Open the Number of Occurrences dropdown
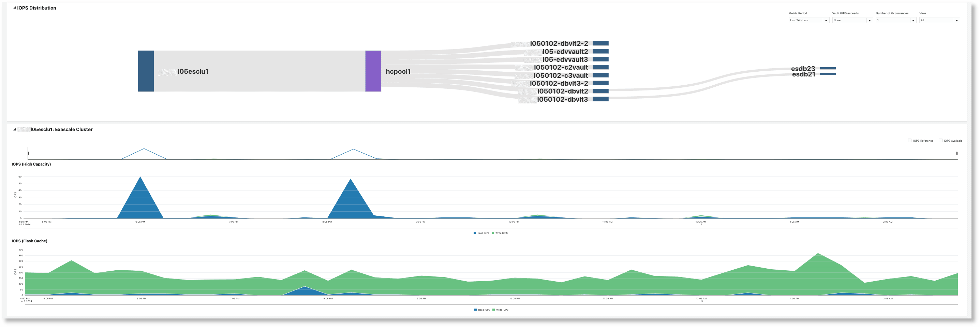 913,20
